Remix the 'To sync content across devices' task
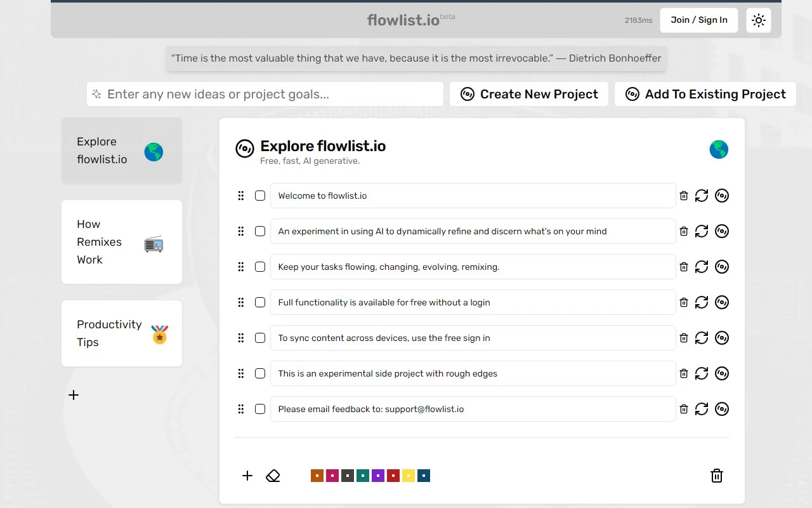 click(x=722, y=338)
